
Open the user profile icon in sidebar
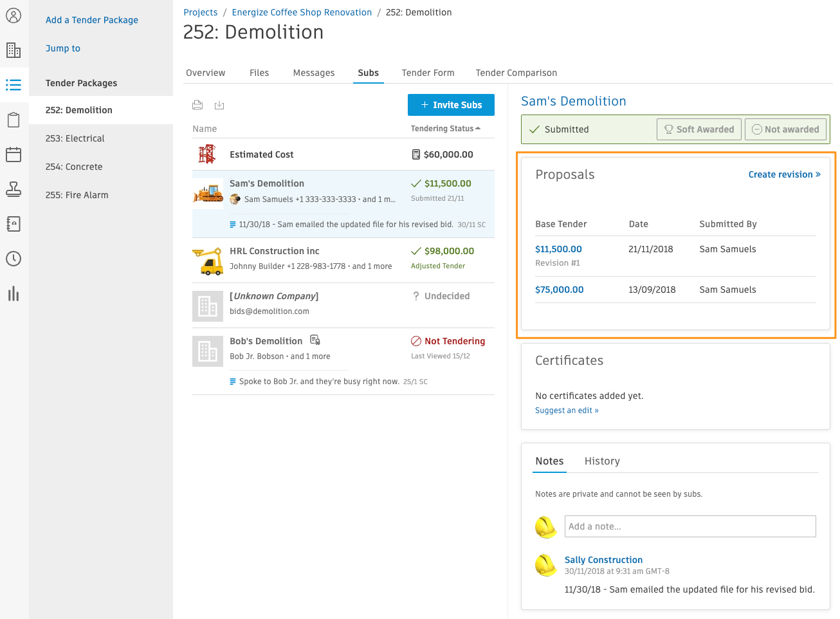click(14, 15)
